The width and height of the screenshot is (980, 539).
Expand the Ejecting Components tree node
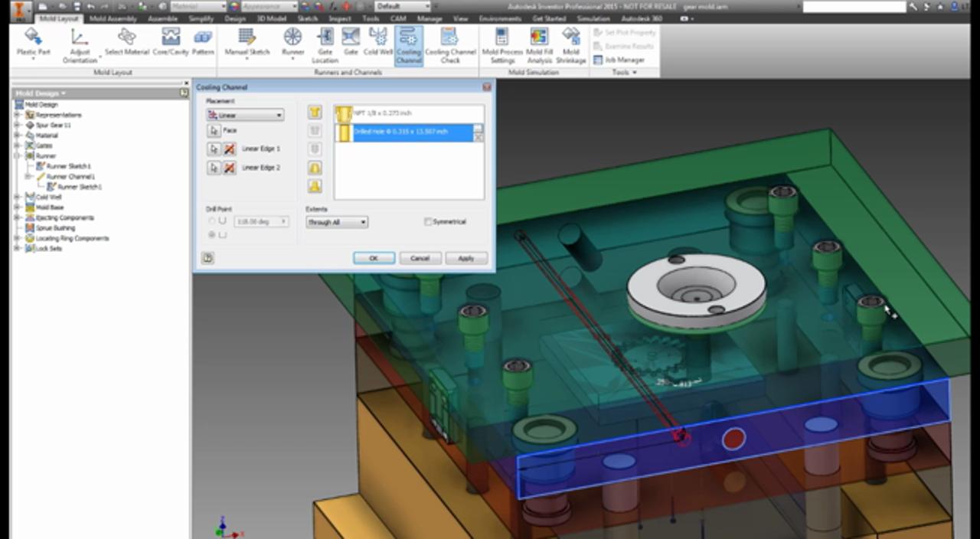pos(17,217)
